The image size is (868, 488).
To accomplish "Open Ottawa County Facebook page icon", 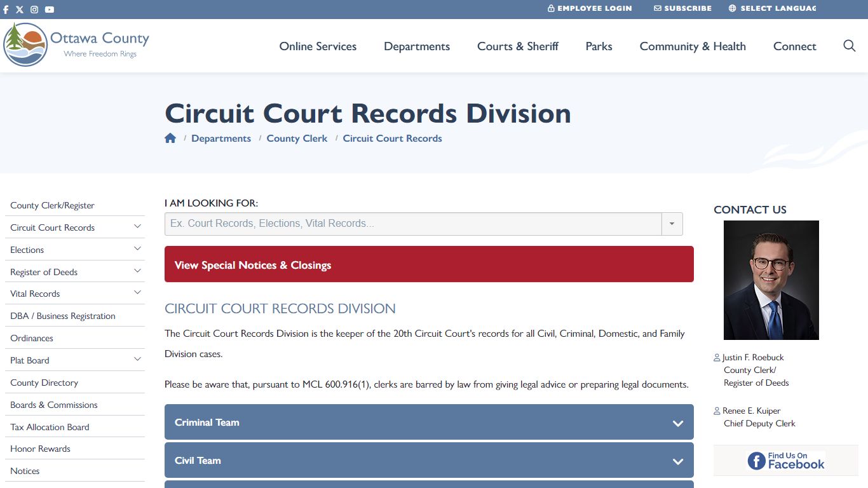I will tap(6, 10).
